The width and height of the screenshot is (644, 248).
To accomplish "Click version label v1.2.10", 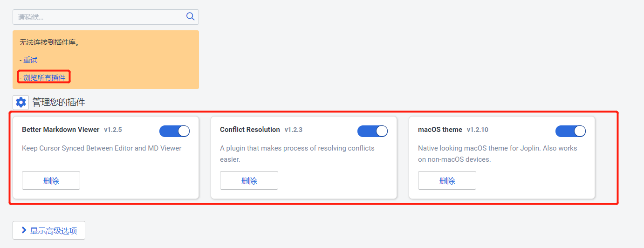I will (x=477, y=130).
